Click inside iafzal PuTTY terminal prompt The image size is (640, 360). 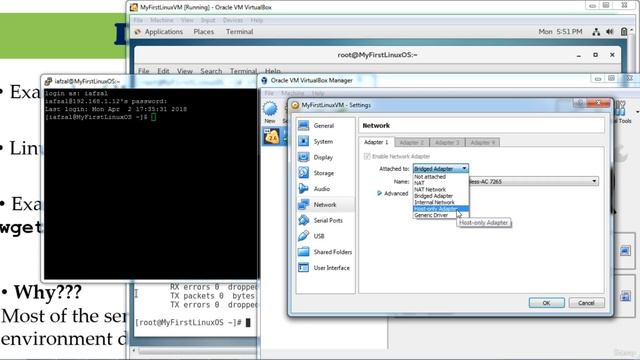[x=153, y=117]
